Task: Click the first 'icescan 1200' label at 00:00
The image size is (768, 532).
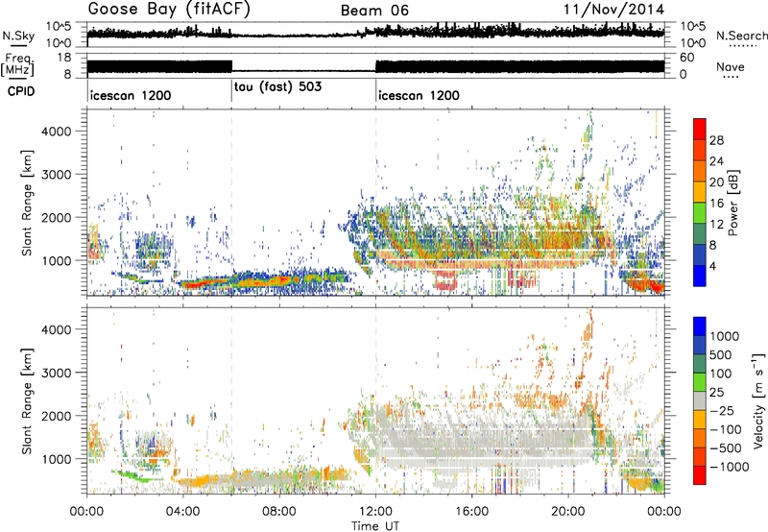Action: click(x=131, y=95)
